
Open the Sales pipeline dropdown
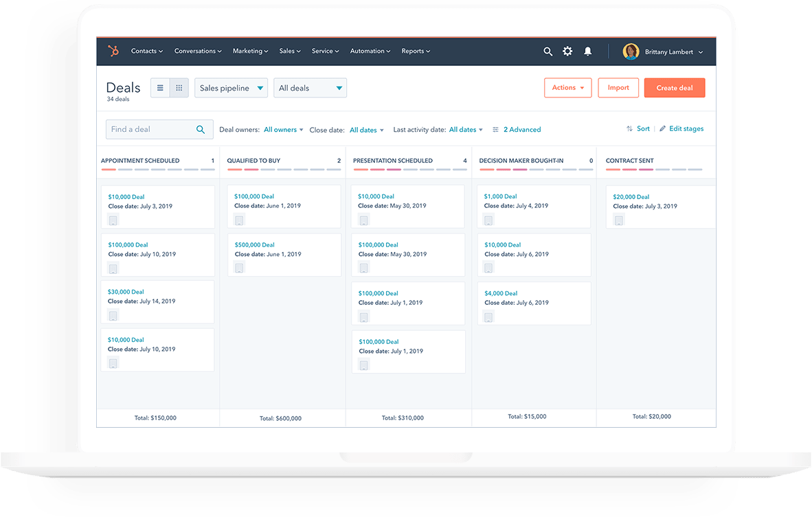[231, 87]
